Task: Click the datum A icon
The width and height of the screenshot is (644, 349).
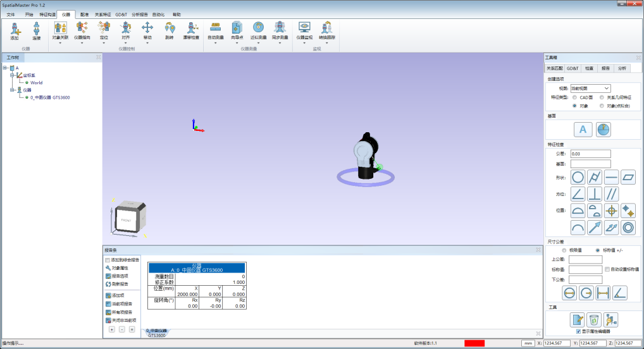Action: (x=583, y=130)
